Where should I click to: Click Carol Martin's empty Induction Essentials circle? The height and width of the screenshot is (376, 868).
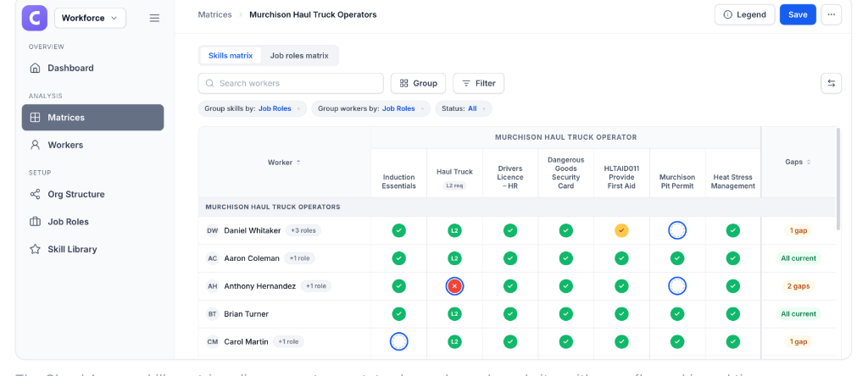click(x=398, y=342)
